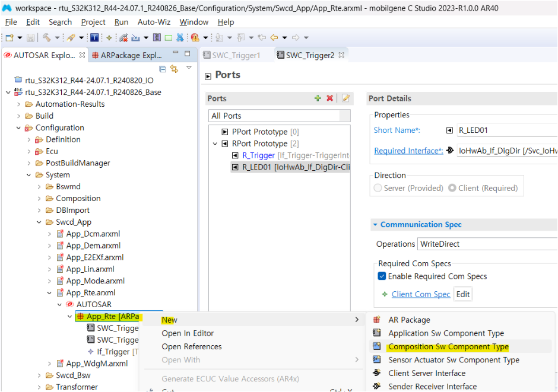The height and width of the screenshot is (392, 558).
Task: Select the If_Trigger tree item
Action: click(x=113, y=352)
